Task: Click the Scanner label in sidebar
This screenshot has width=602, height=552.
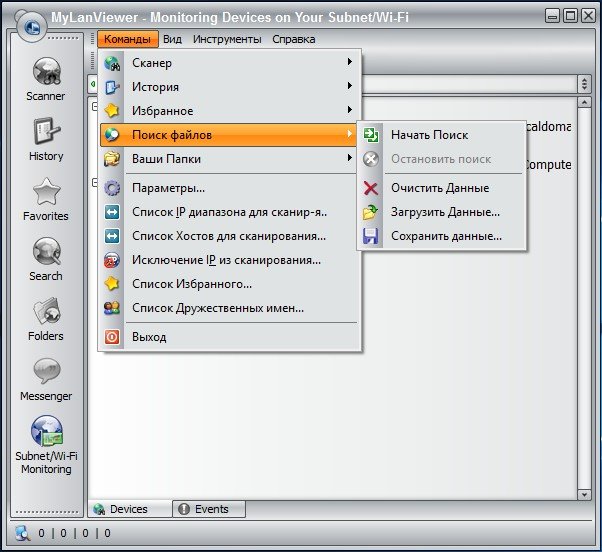Action: [46, 96]
